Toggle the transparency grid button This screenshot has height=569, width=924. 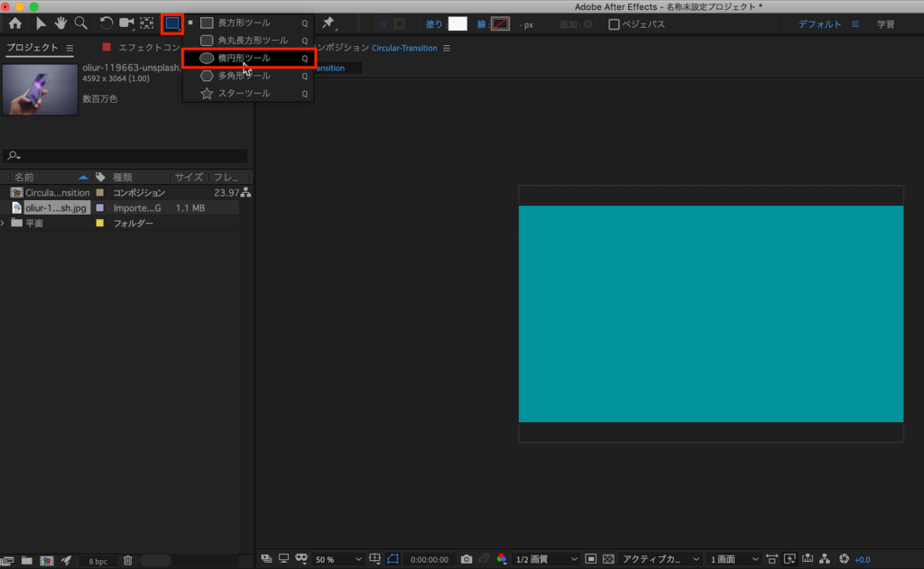tap(608, 559)
